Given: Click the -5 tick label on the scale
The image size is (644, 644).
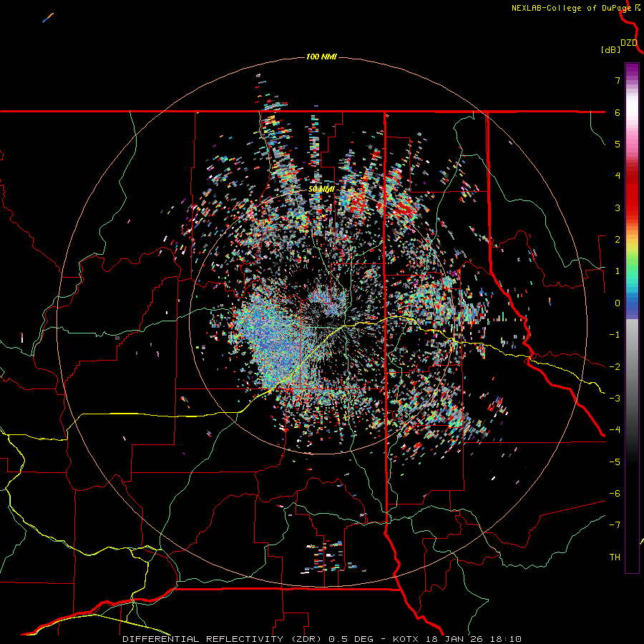Looking at the screenshot, I should coord(615,462).
